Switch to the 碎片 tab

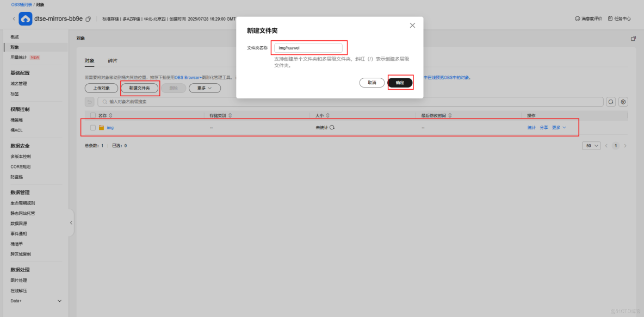(x=113, y=60)
